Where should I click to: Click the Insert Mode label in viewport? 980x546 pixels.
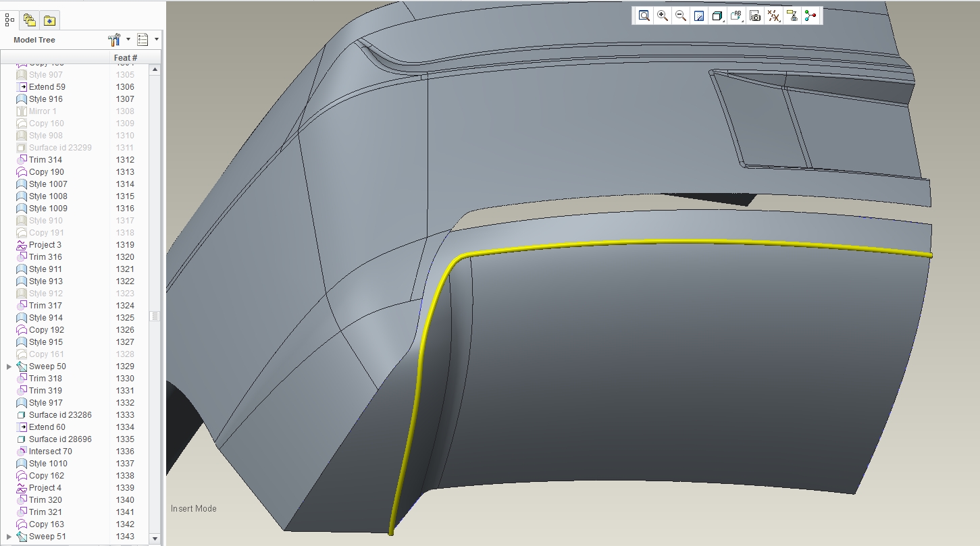pos(194,509)
